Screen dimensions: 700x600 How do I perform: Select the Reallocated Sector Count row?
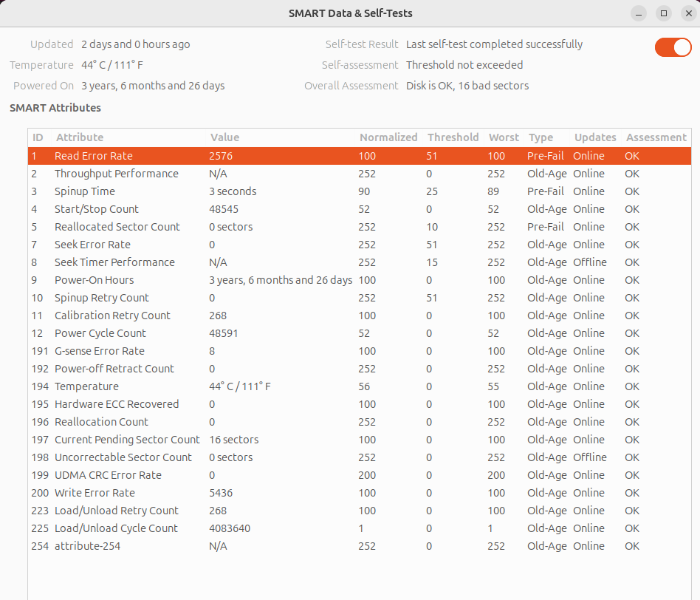tap(360, 227)
